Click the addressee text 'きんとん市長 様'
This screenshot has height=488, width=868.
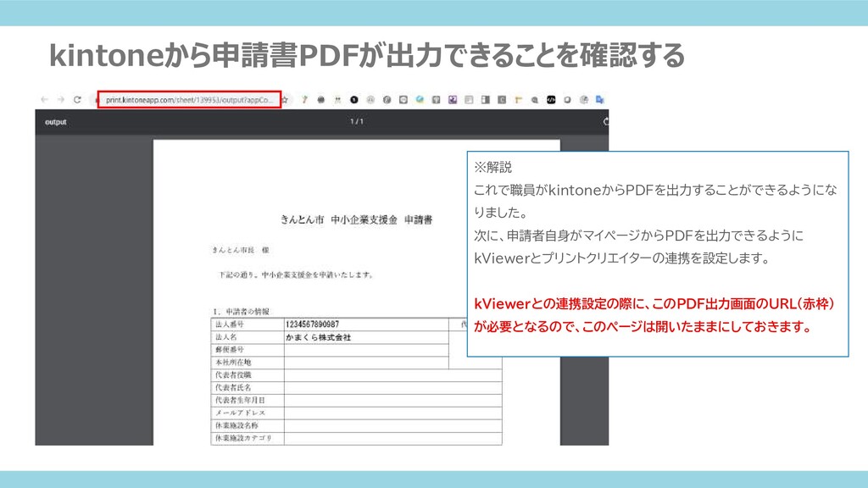241,250
